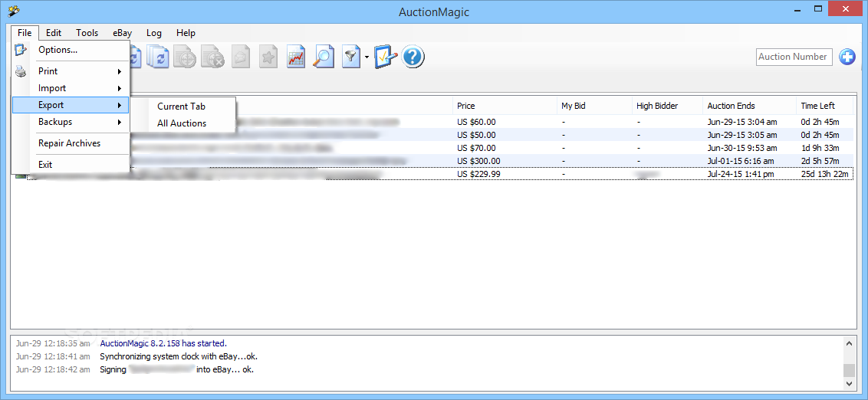Click the AuctionMagic app icon in title bar
The height and width of the screenshot is (400, 868).
pos(15,11)
